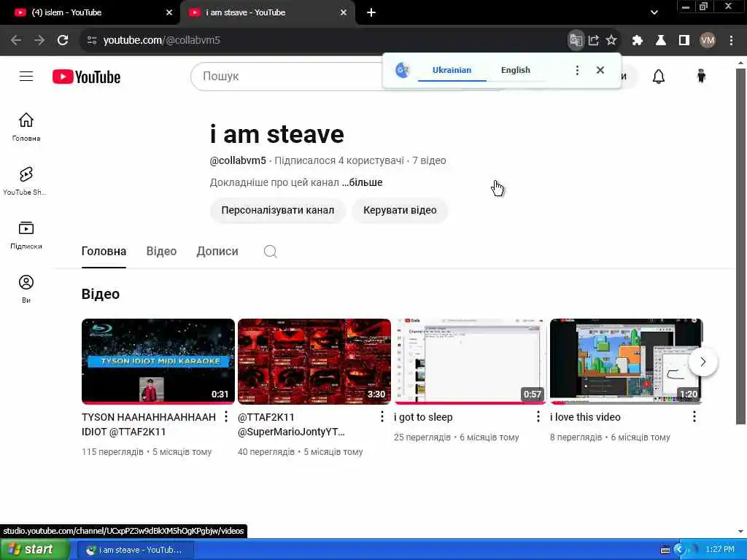Click the keyboard tray icon
Viewport: 747px width, 560px height.
click(665, 550)
